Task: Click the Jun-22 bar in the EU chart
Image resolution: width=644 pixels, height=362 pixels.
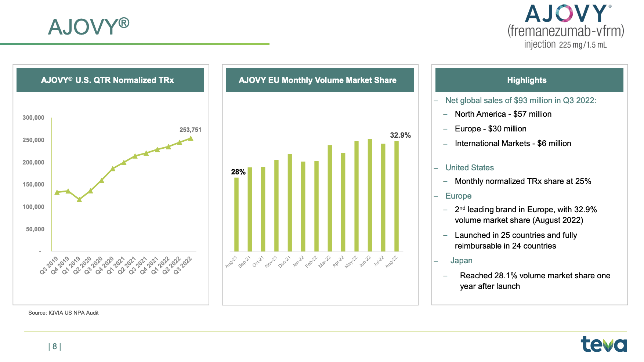Action: coord(370,195)
